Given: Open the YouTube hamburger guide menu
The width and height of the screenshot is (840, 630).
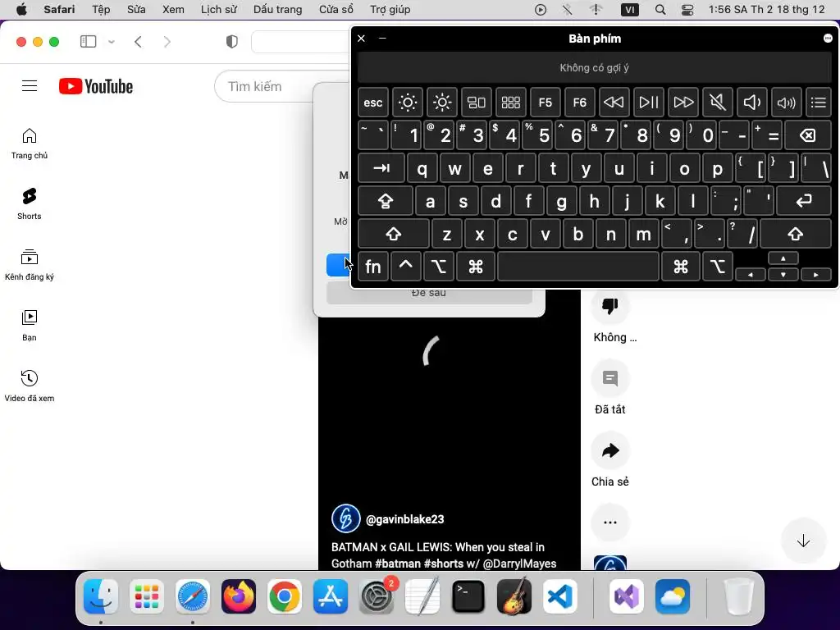Looking at the screenshot, I should (30, 85).
